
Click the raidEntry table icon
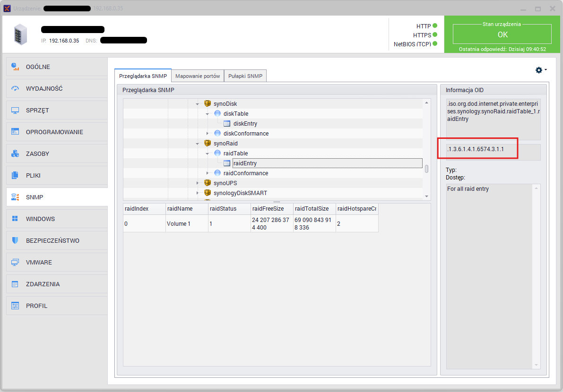(x=227, y=163)
